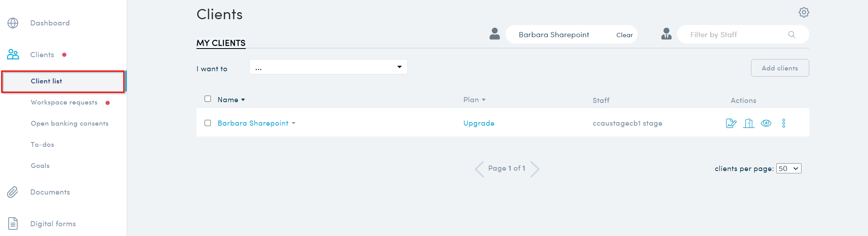Tick the Barbara Sharepoint row checkbox

[208, 123]
